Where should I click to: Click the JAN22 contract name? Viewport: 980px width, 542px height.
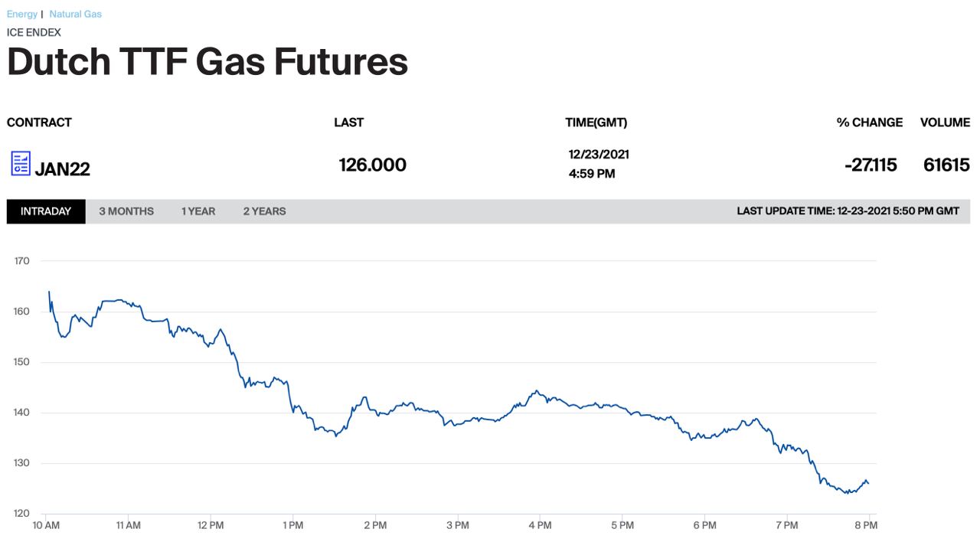(63, 168)
